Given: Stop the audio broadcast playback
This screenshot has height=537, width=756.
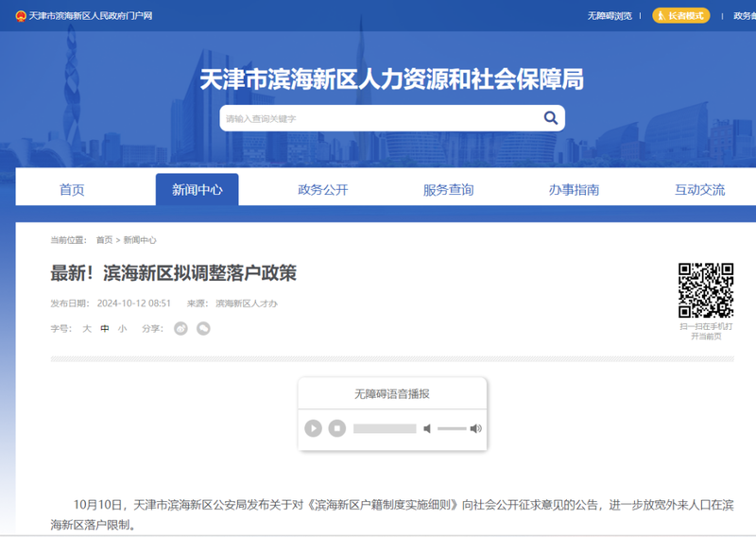Looking at the screenshot, I should point(337,428).
